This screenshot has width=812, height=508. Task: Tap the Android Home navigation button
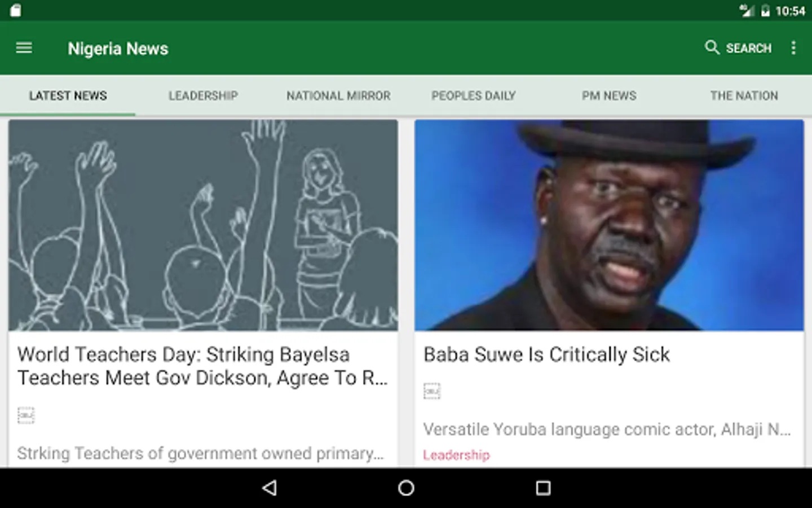coord(406,488)
